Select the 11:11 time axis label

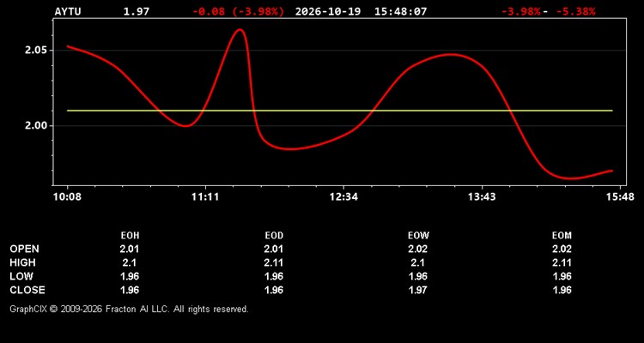(x=205, y=197)
